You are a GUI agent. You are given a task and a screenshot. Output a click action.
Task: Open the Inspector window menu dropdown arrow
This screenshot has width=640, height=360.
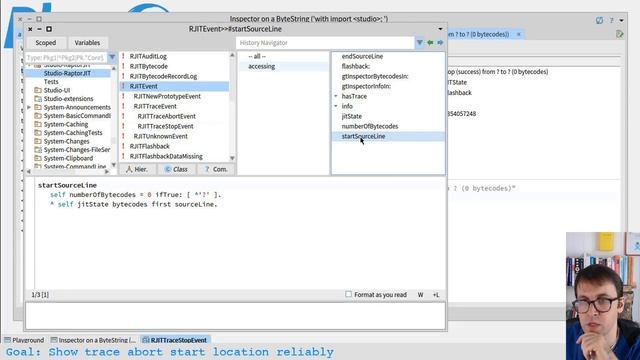click(622, 20)
